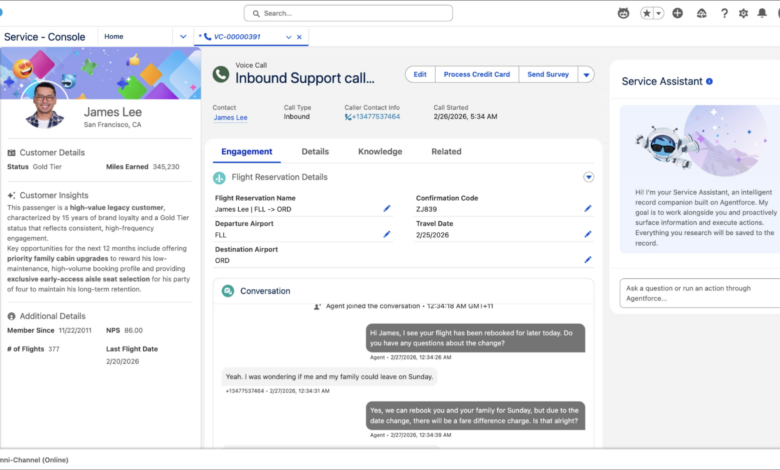
Task: Click the Additional Details section icon
Action: click(x=11, y=316)
